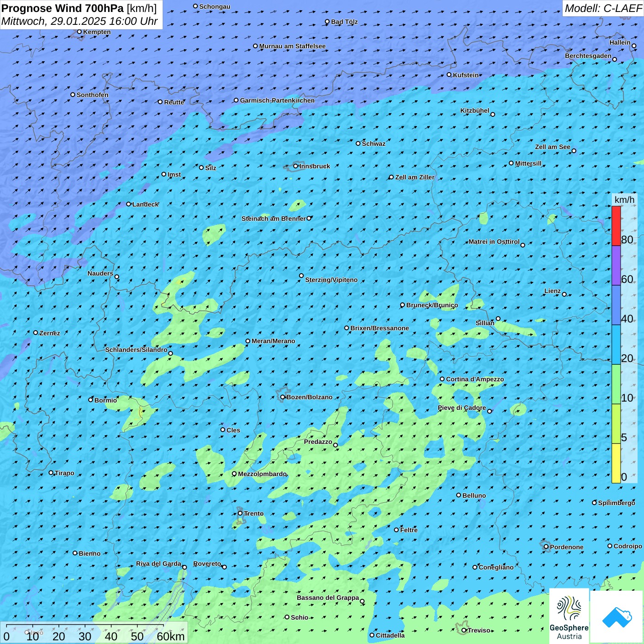Click the 'Brixen/Bressanone' label
The image size is (644, 644).
[x=379, y=328]
